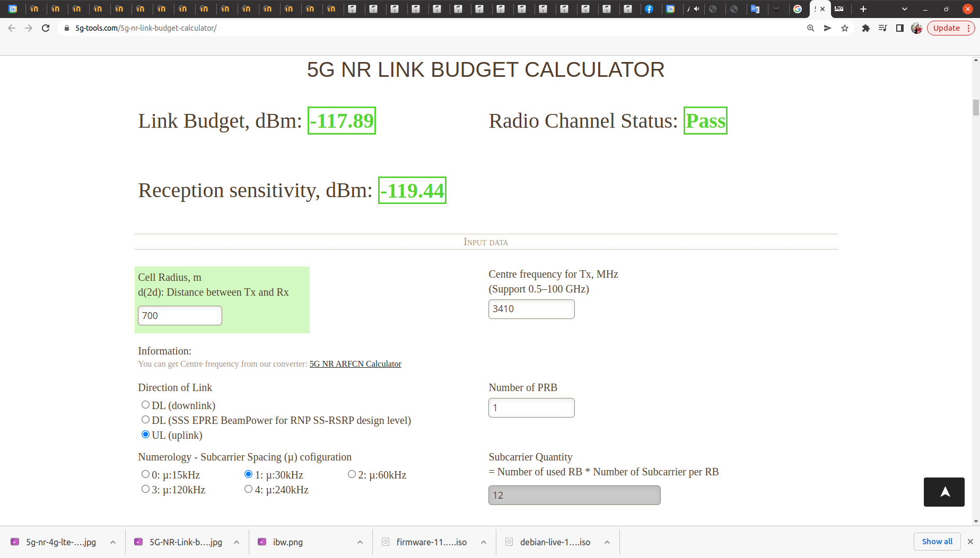Open the media control icon in toolbar
The width and height of the screenshot is (980, 558).
tap(882, 28)
